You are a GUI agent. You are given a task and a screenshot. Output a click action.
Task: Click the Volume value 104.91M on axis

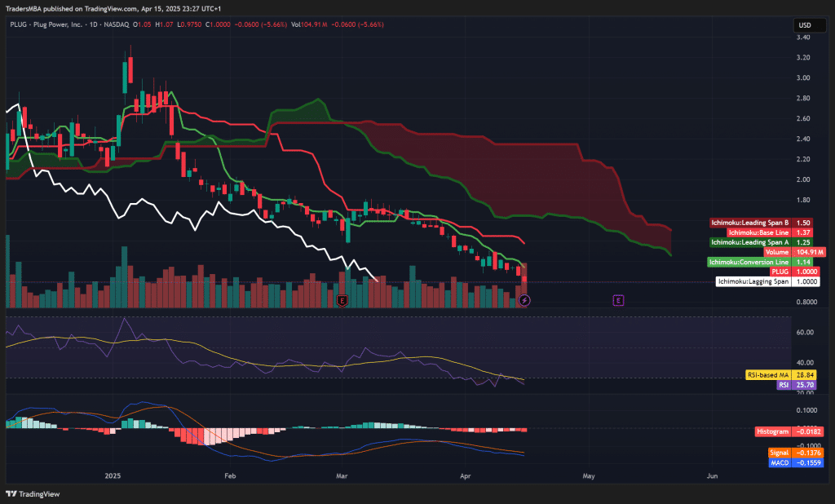pyautogui.click(x=810, y=252)
